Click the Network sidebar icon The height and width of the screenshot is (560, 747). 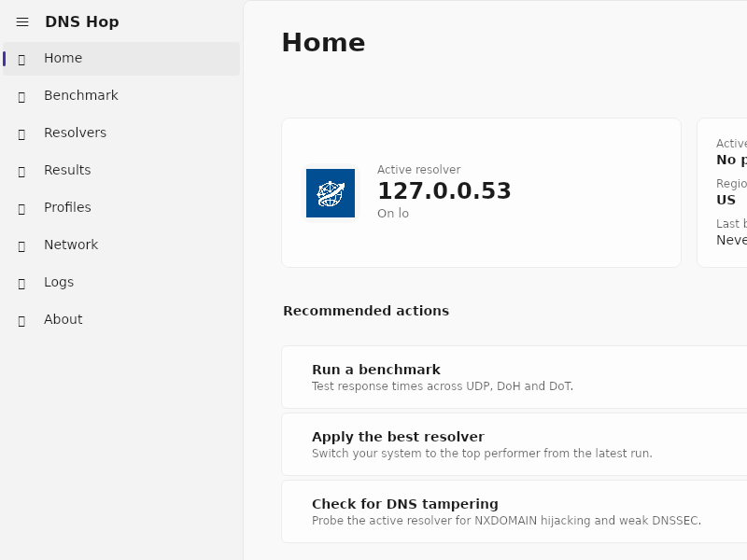[x=21, y=246]
